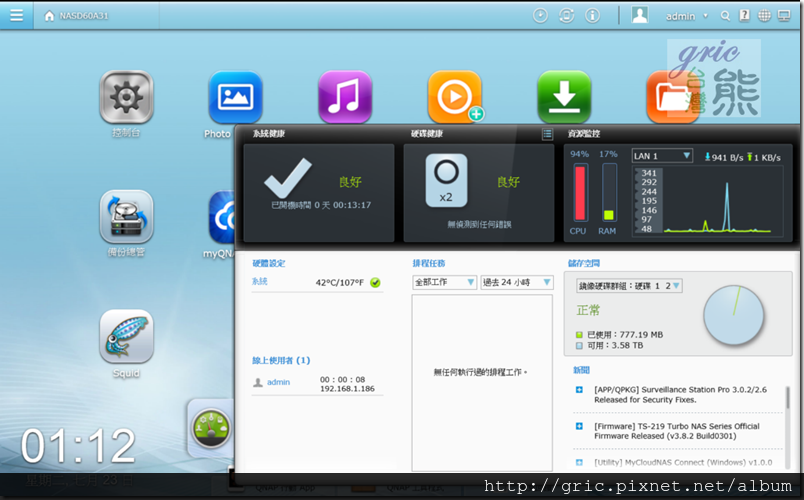804x500 pixels.
Task: Expand the Surveillance Station Pro news item
Action: [x=579, y=390]
